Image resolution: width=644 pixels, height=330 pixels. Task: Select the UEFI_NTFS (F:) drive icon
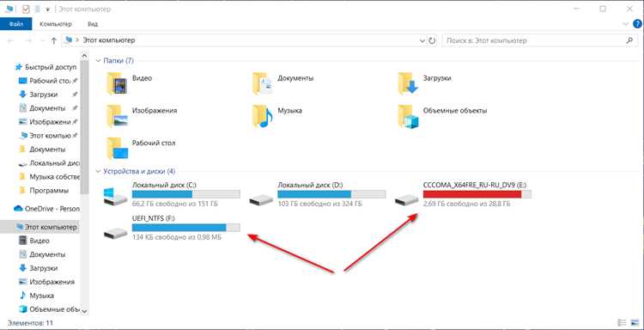[115, 233]
